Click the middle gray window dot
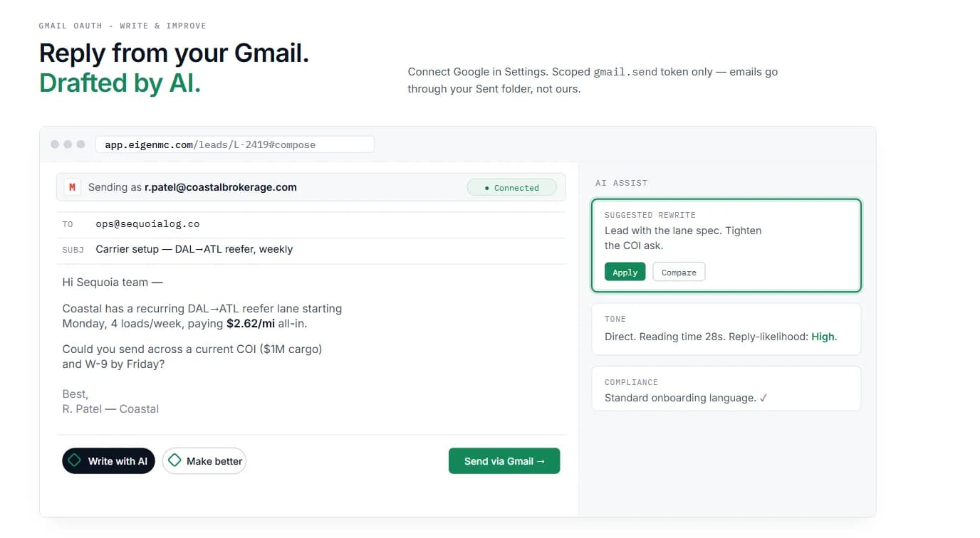Screen dimensions: 980x538 click(68, 144)
